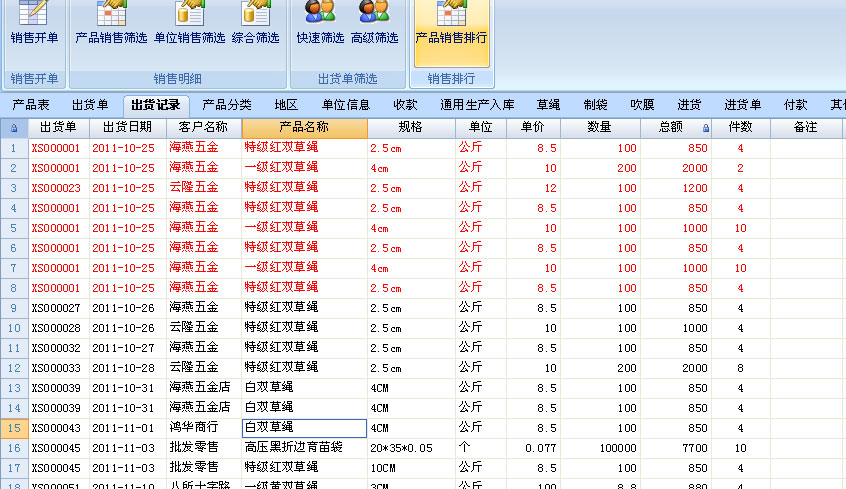Switch to the 产品表 tab
Viewport: 846px width, 489px height.
[31, 105]
